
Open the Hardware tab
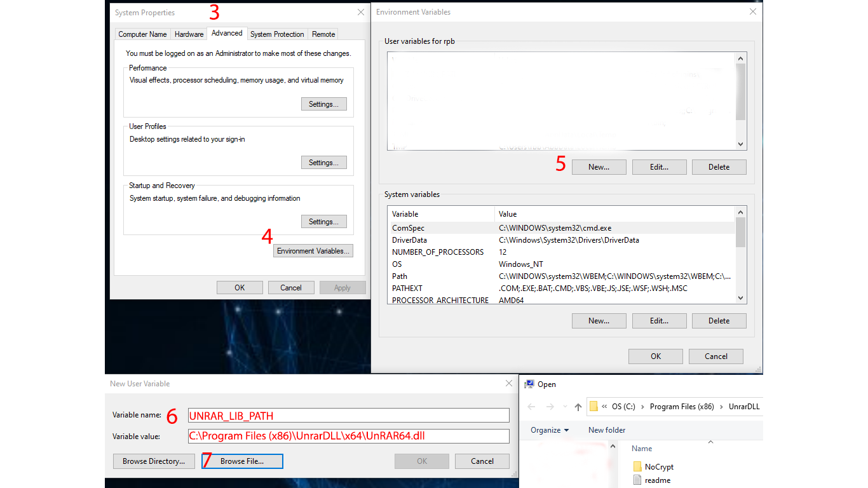189,34
